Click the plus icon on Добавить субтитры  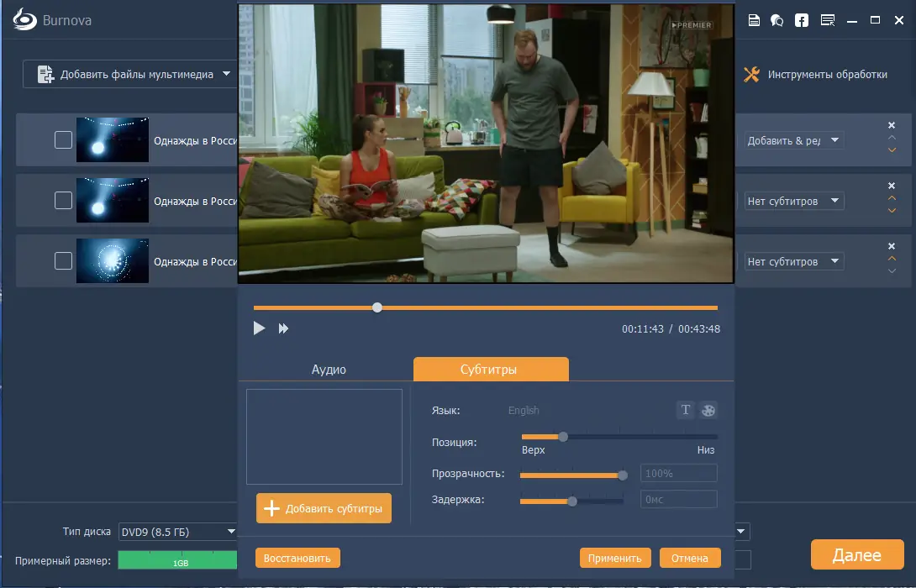click(x=271, y=508)
